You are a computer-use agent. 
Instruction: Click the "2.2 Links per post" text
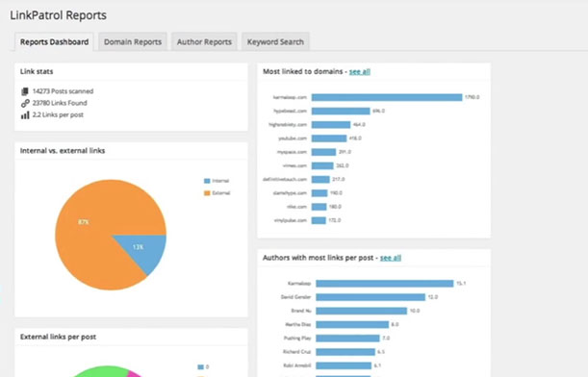[x=58, y=115]
